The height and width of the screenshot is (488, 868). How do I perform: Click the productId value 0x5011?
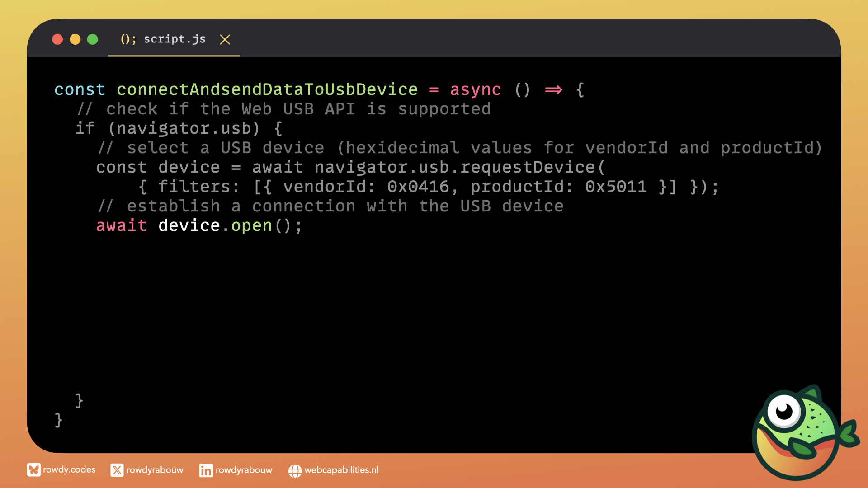[x=616, y=187]
